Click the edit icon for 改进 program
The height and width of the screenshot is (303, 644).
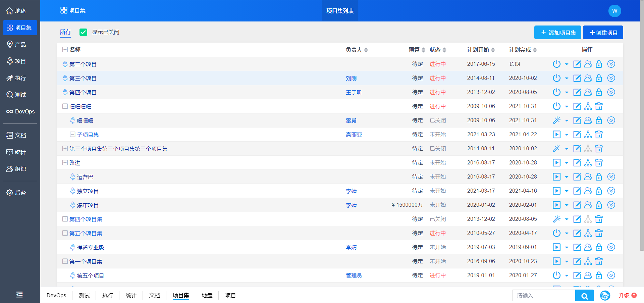tap(577, 163)
